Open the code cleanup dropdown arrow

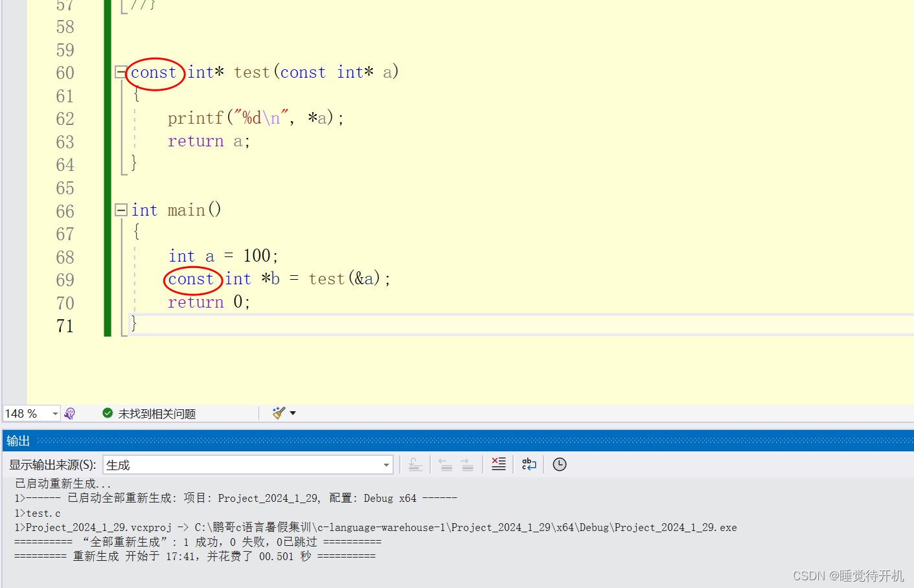click(293, 413)
